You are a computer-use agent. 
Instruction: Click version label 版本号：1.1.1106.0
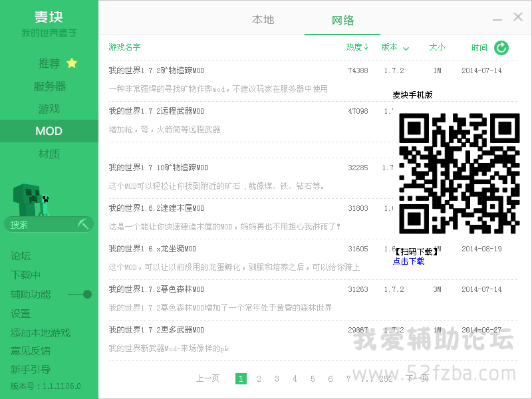[45, 386]
